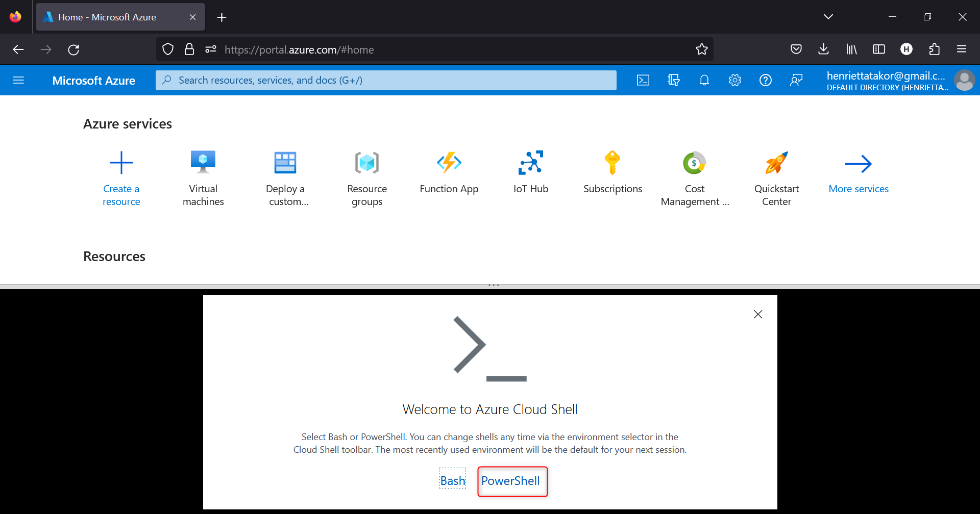Go back to the previous page

(18, 49)
